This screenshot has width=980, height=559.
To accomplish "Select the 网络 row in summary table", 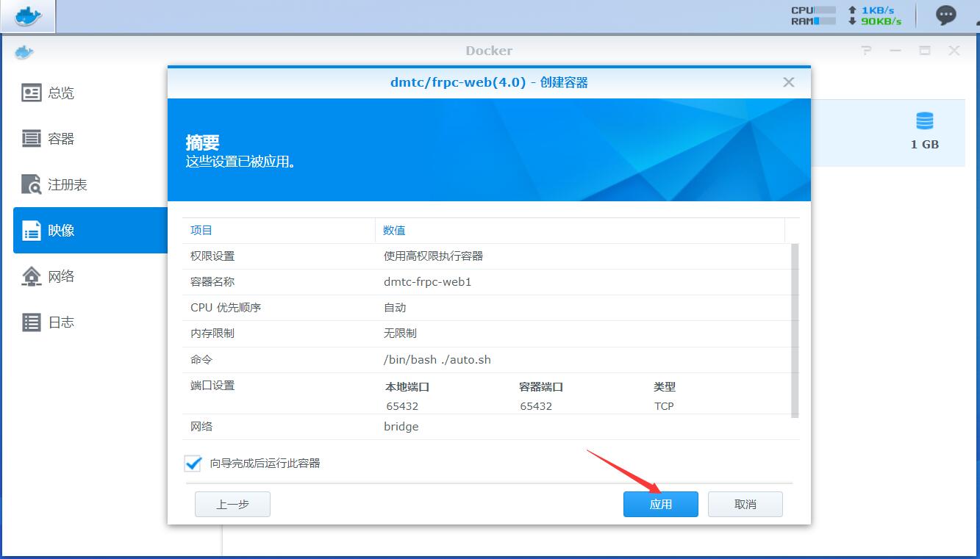I will pyautogui.click(x=490, y=426).
